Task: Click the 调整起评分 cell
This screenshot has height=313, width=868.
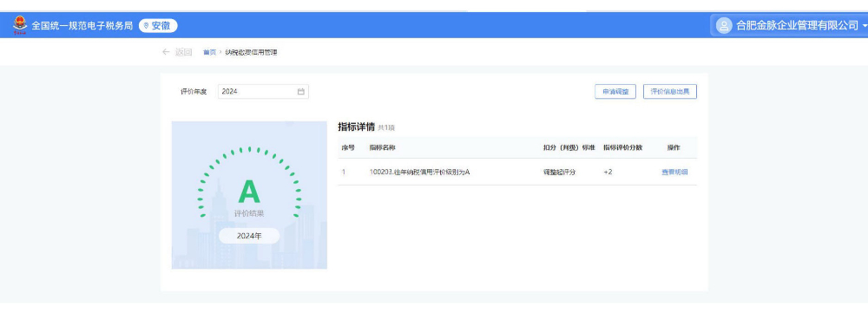Action: (x=559, y=172)
